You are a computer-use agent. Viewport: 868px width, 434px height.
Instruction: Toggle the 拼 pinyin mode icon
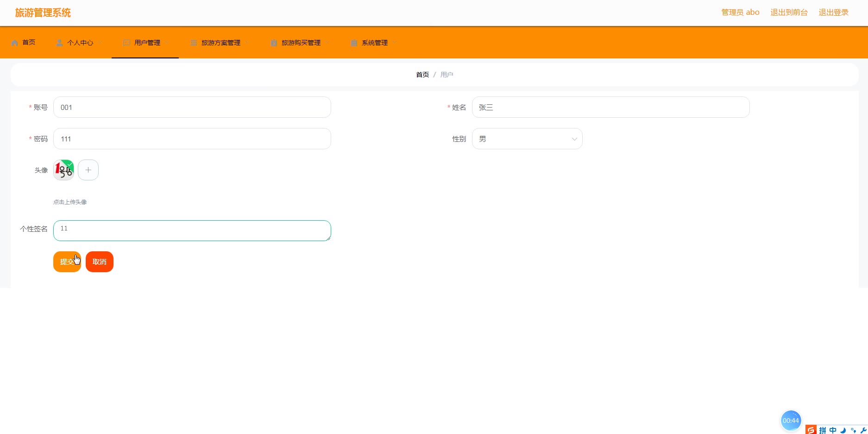(823, 430)
